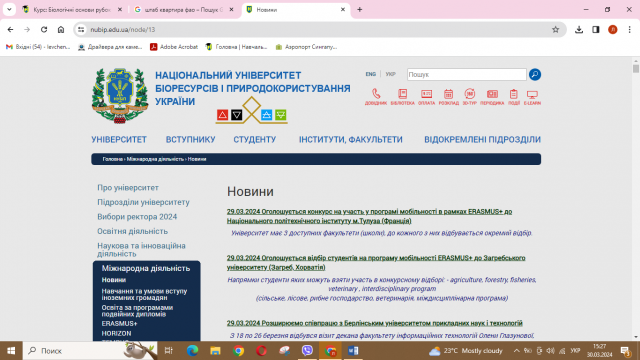
Task: Open Viber from the taskbar
Action: [307, 351]
